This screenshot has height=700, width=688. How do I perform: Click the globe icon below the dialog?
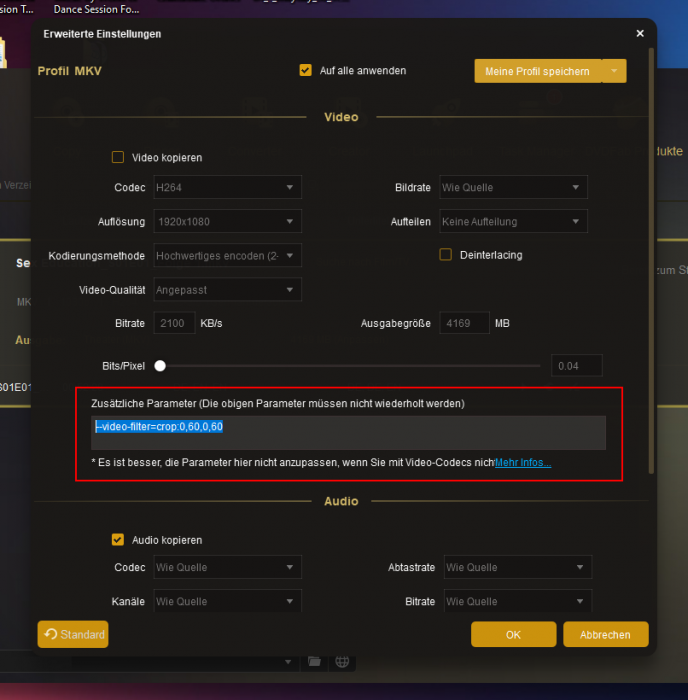click(341, 662)
